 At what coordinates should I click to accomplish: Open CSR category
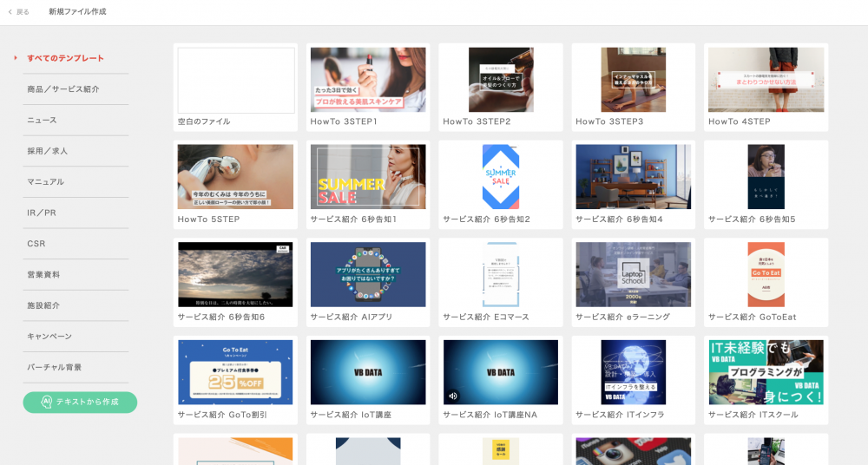(x=36, y=244)
